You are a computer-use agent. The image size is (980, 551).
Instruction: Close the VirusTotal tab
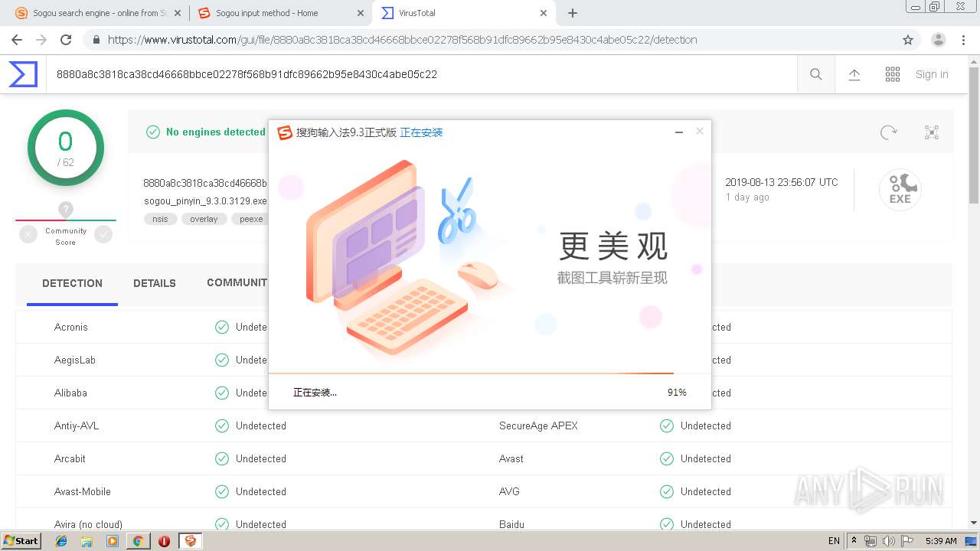coord(544,13)
